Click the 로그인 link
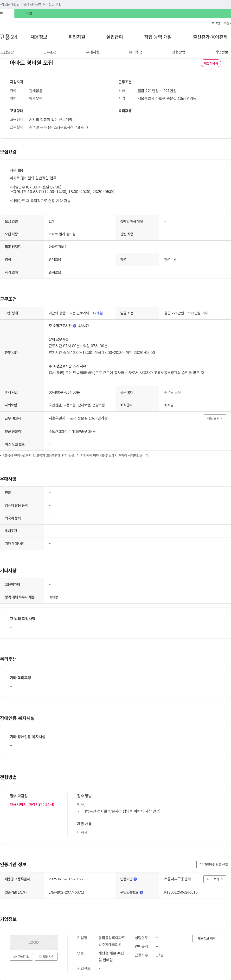The height and width of the screenshot is (980, 231). click(215, 23)
